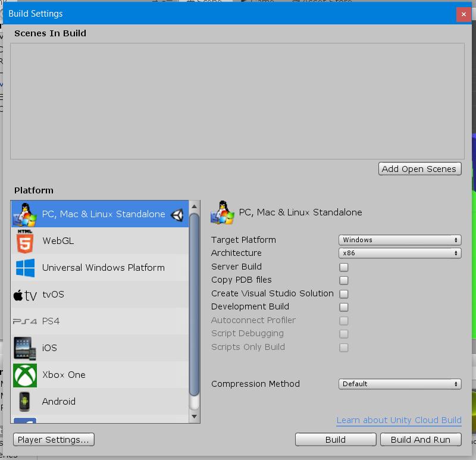Select the Universal Windows Platform label
476x460 pixels.
pyautogui.click(x=103, y=268)
